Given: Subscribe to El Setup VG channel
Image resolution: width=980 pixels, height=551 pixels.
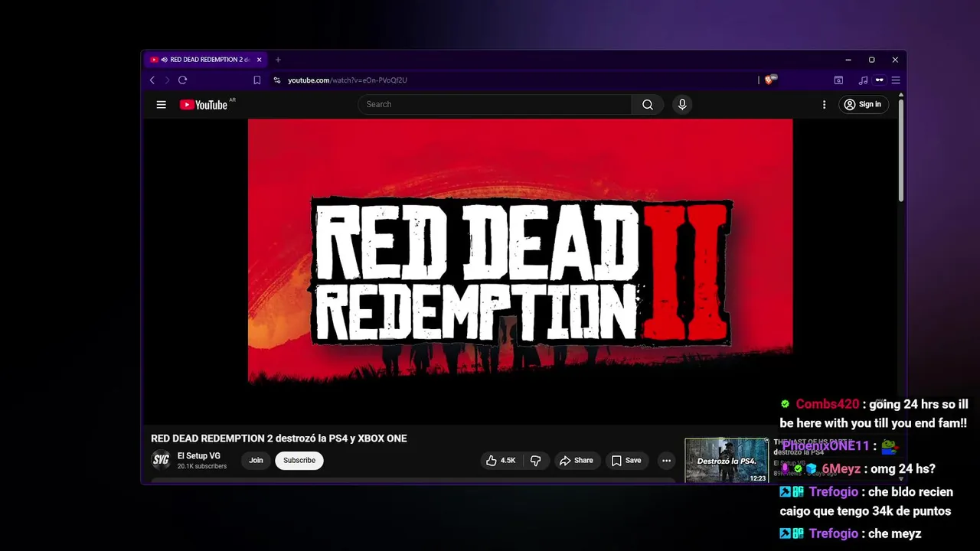Looking at the screenshot, I should 299,461.
